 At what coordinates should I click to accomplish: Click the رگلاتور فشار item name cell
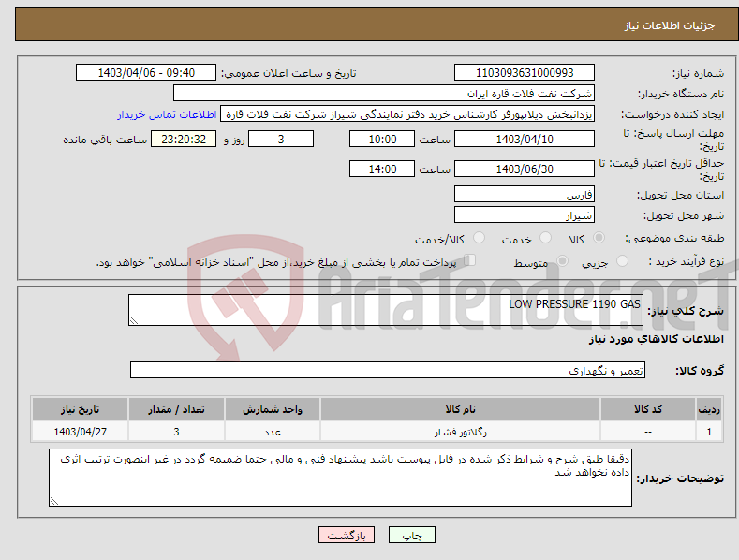[460, 432]
